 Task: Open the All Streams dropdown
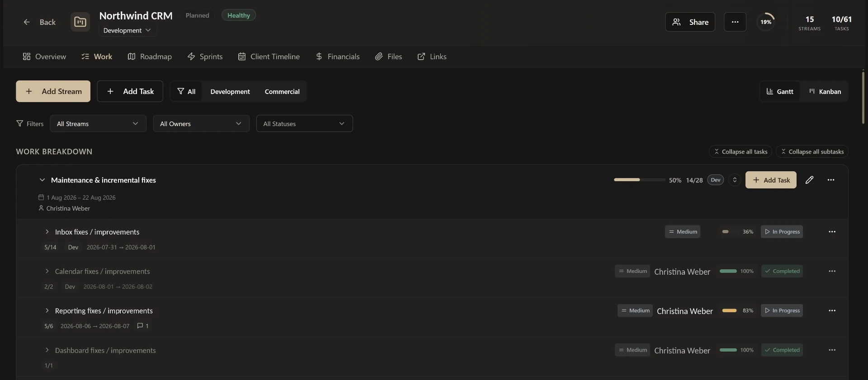98,123
